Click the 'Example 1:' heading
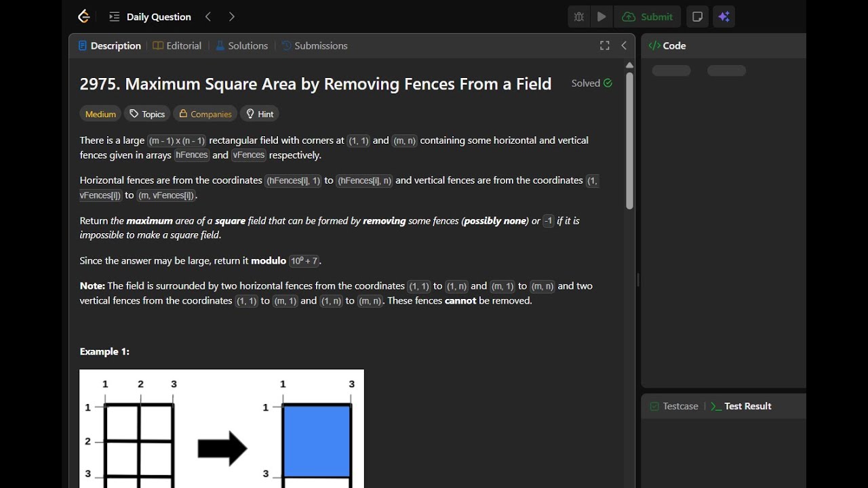 coord(104,351)
